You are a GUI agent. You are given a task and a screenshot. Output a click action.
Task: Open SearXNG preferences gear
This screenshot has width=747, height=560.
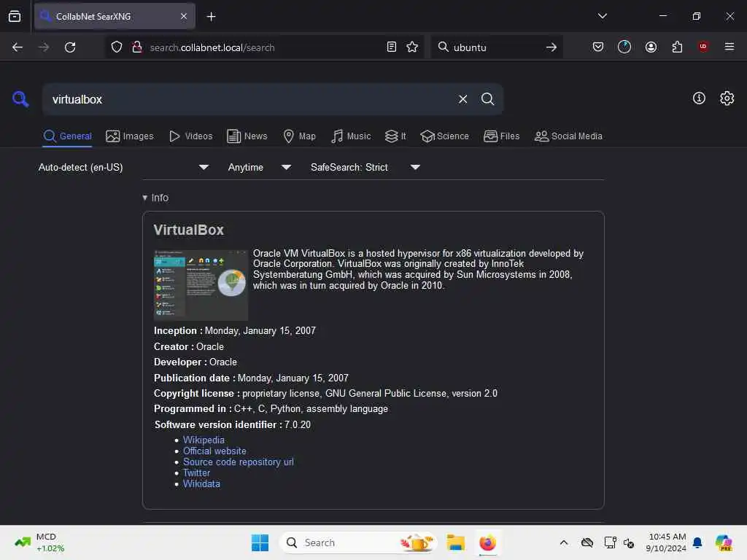click(727, 98)
